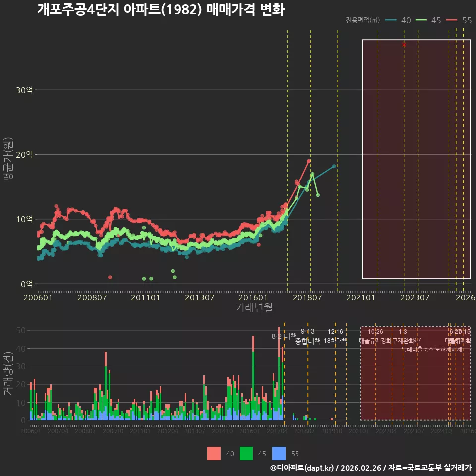Click the '0억' price axis label
476x476 pixels.
tap(27, 284)
